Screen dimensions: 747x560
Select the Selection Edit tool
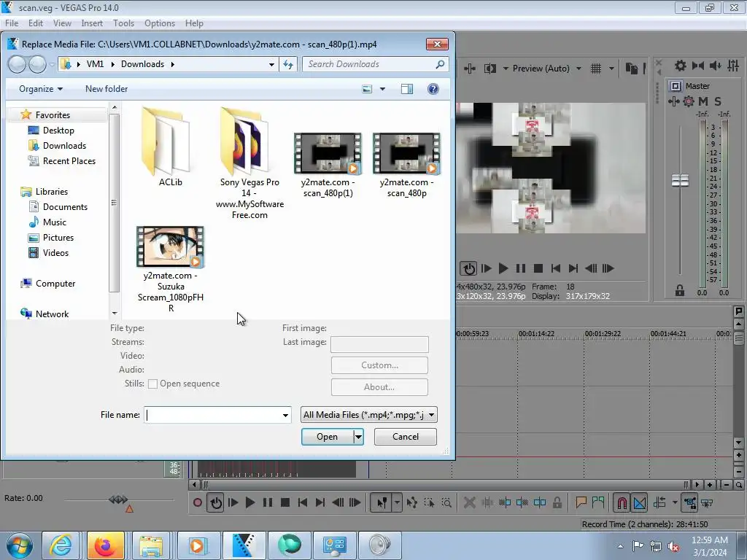[x=429, y=502]
